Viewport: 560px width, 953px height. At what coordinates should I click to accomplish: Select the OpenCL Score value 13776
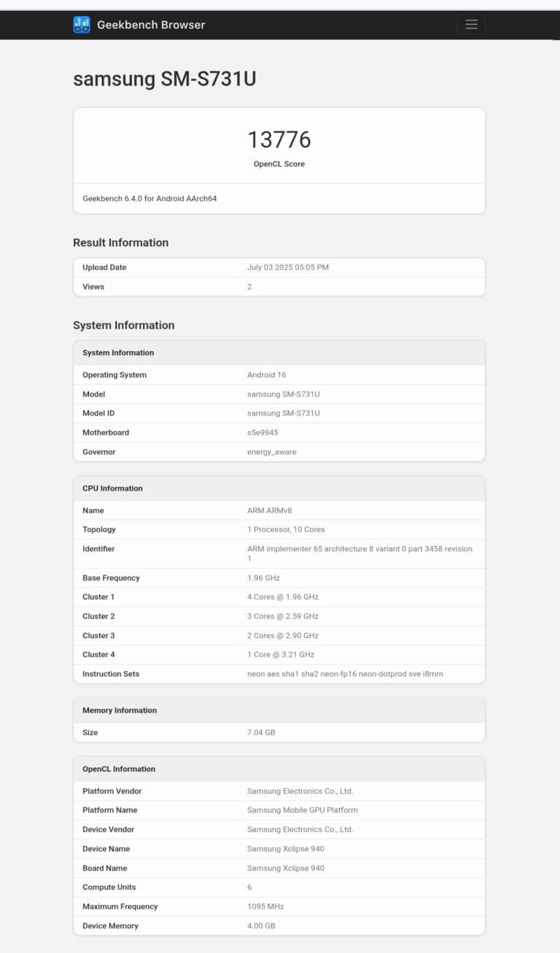[279, 139]
